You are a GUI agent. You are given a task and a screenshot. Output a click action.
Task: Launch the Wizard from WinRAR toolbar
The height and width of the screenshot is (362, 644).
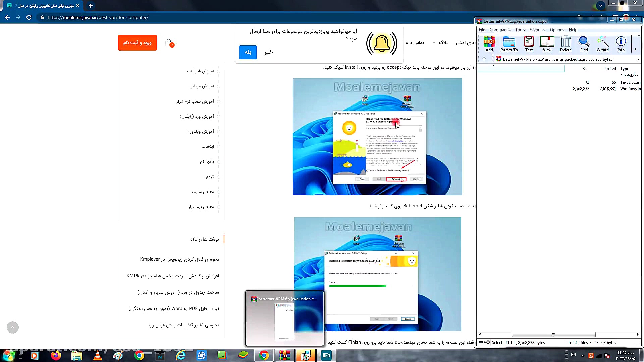pyautogui.click(x=602, y=44)
